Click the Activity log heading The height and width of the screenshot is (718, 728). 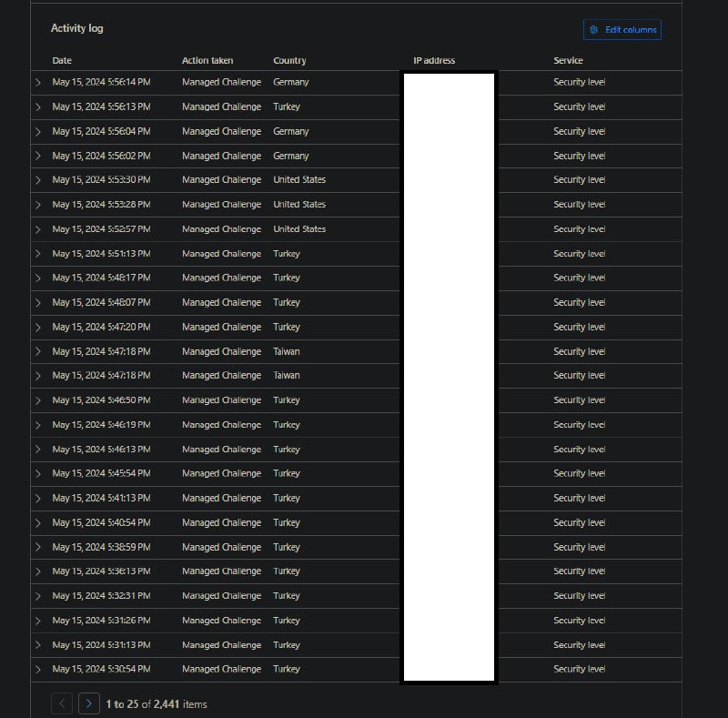tap(77, 28)
